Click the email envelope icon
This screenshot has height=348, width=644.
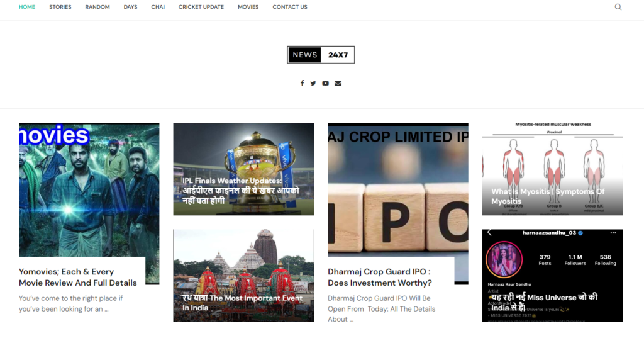(x=338, y=84)
